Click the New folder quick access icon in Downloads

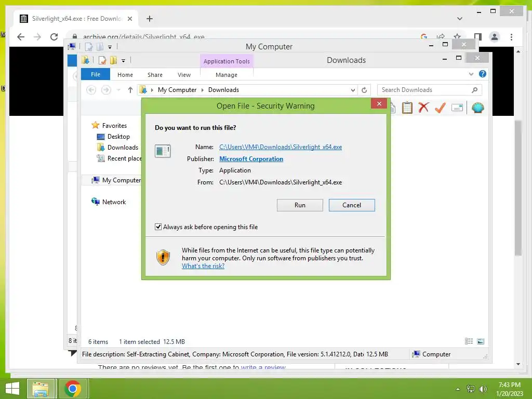113,60
